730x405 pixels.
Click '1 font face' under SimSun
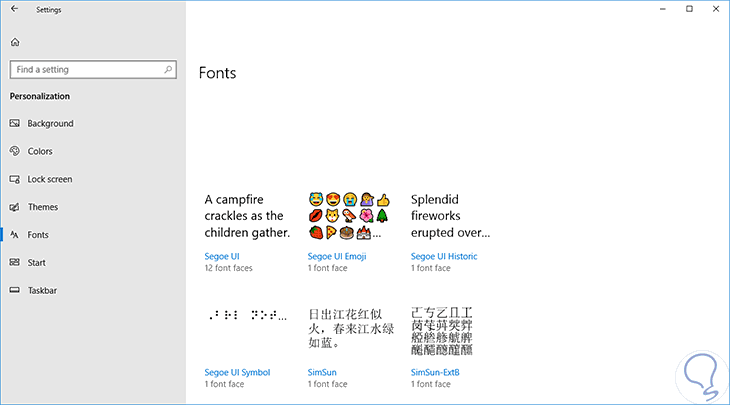[327, 384]
